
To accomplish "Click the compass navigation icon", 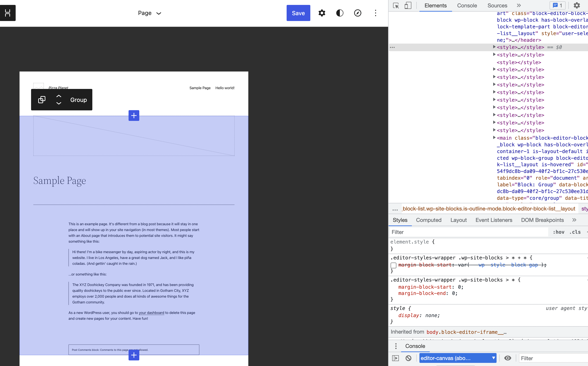I will [357, 13].
